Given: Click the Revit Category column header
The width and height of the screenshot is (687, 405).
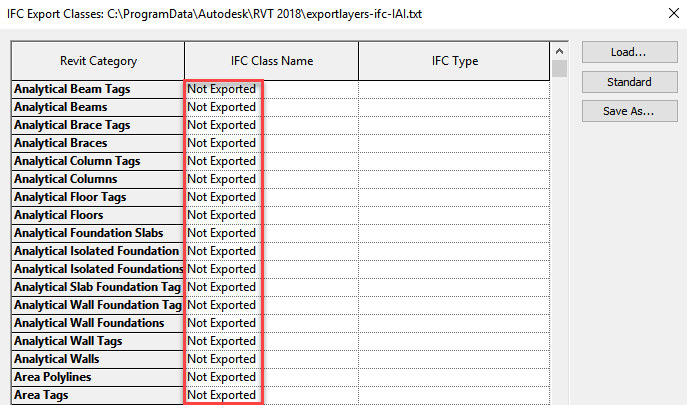Looking at the screenshot, I should point(98,61).
